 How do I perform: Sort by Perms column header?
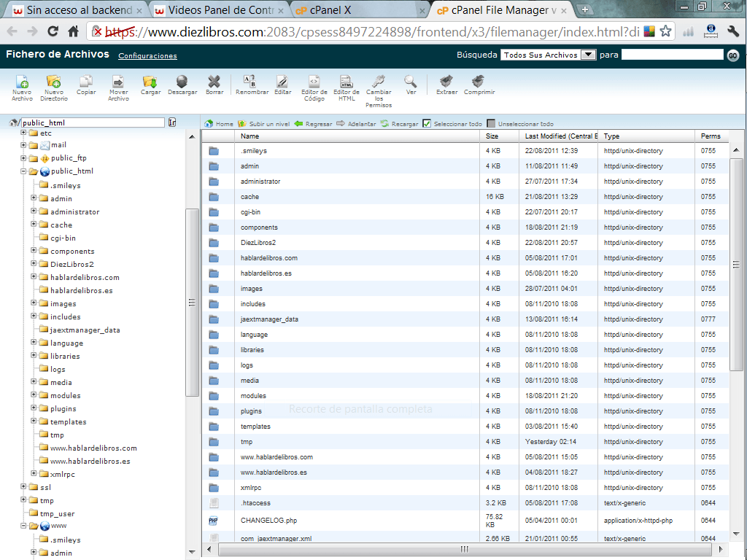(712, 136)
